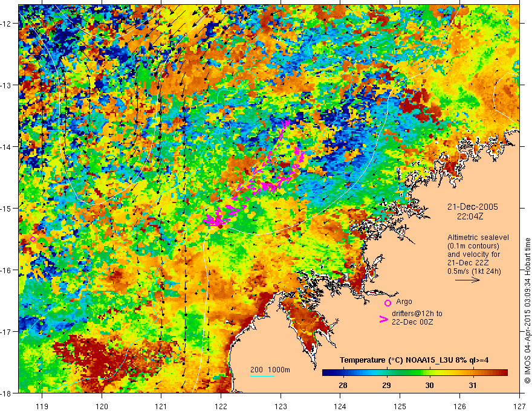Click the latitude axis label -16
The width and height of the screenshot is (532, 411).
pyautogui.click(x=6, y=270)
